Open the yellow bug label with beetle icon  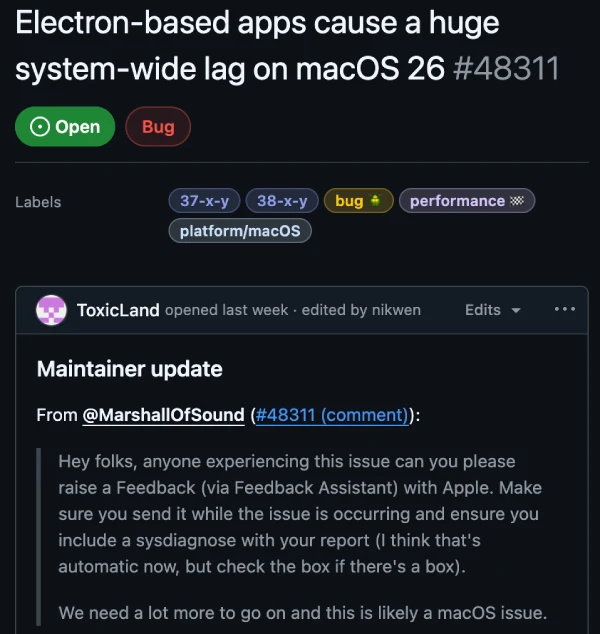pos(359,201)
